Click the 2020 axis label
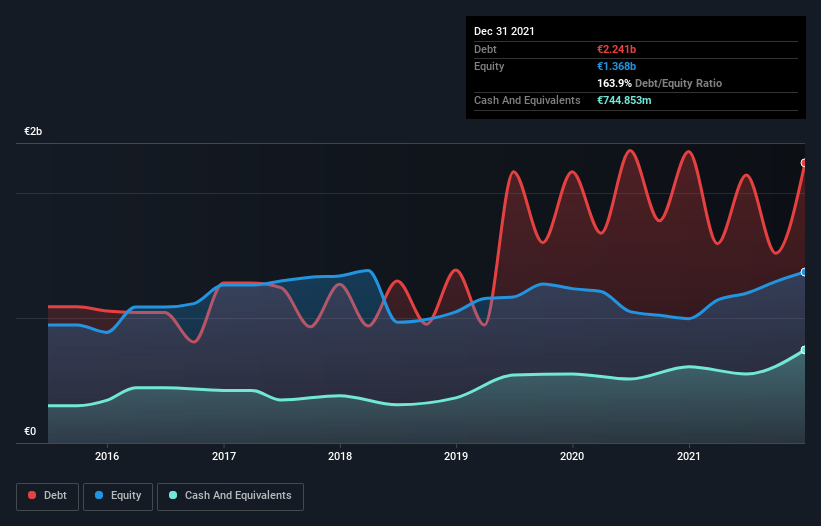The height and width of the screenshot is (526, 821). pyautogui.click(x=572, y=456)
